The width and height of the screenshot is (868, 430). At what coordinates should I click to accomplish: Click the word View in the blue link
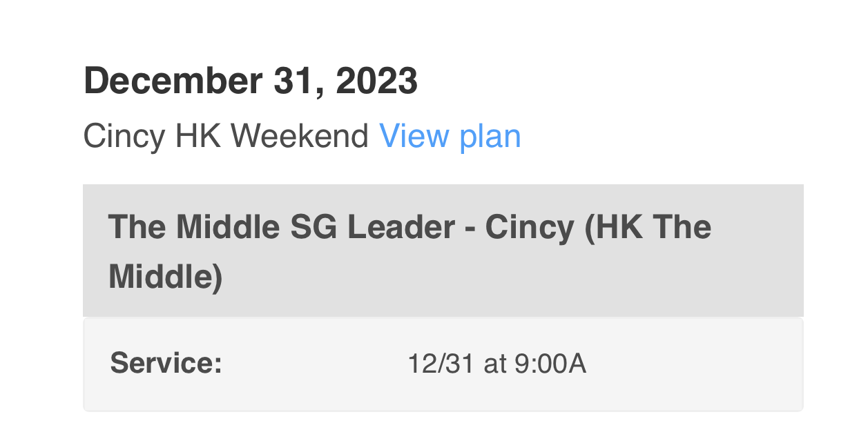point(412,136)
